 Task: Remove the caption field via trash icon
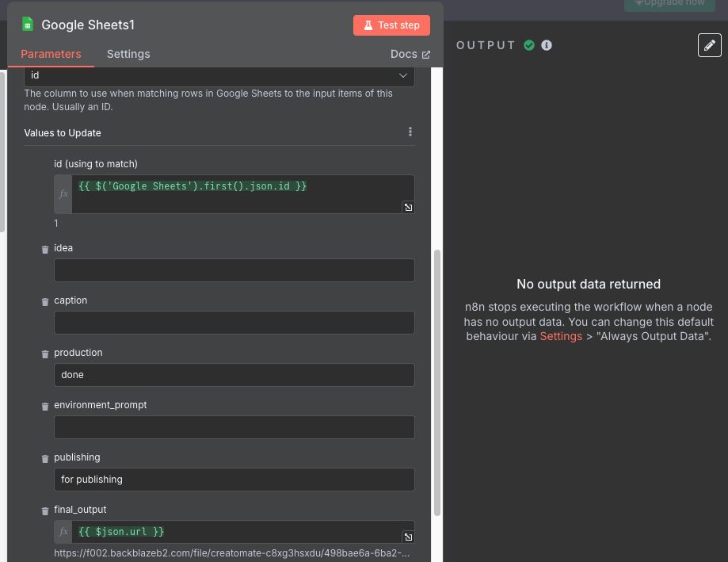click(44, 301)
